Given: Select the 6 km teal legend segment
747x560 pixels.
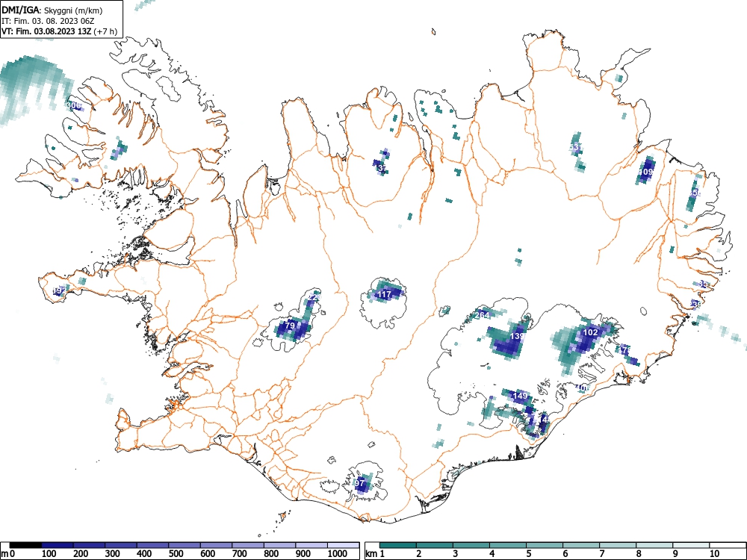Looking at the screenshot, I should coord(581,545).
